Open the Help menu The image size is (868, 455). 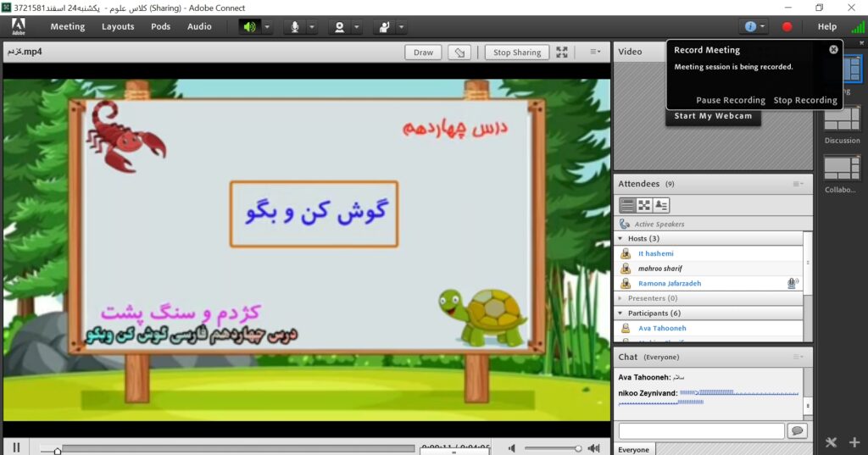tap(827, 26)
